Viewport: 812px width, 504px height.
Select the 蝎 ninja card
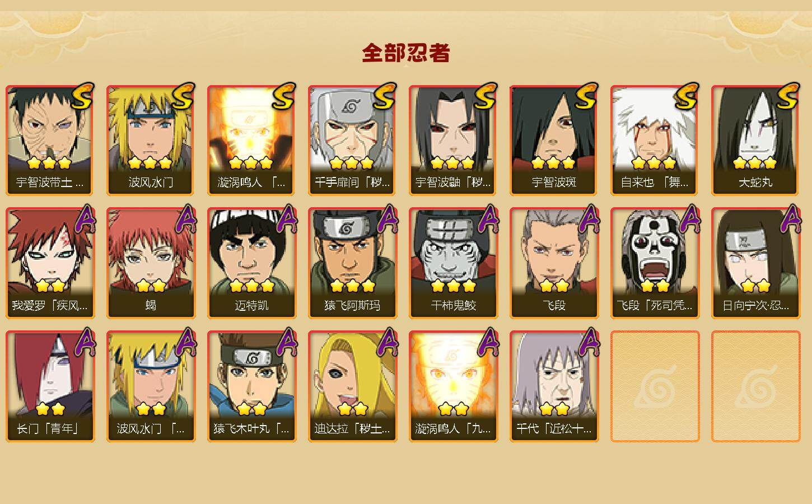pyautogui.click(x=151, y=263)
